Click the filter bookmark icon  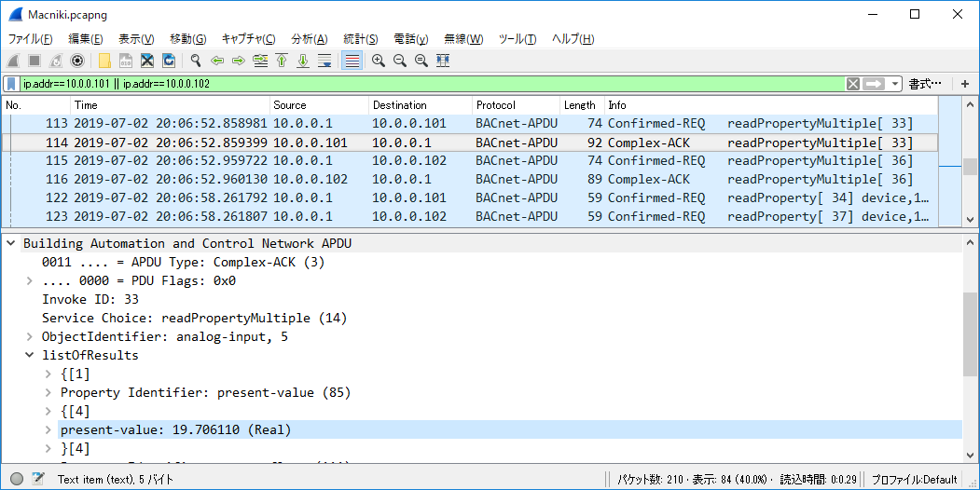pos(11,84)
